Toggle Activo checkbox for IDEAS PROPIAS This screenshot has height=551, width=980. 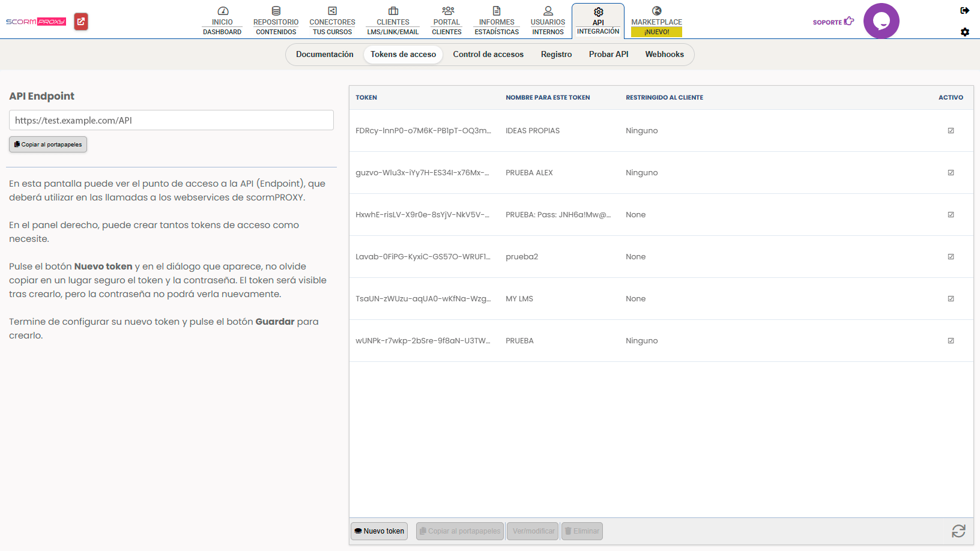(x=951, y=131)
